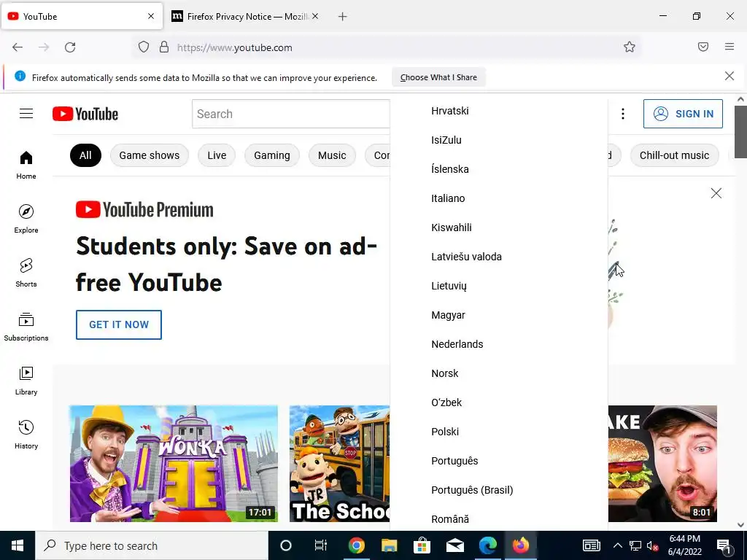
Task: Click the YouTube logo
Action: click(x=85, y=114)
